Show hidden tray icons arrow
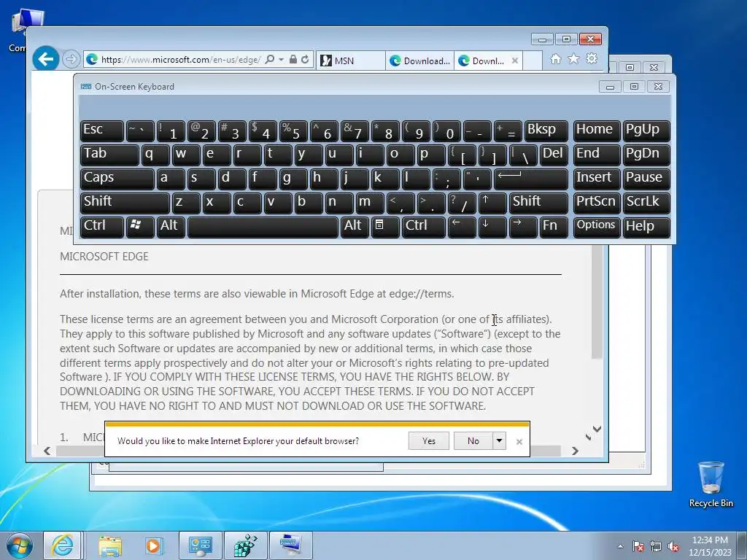The image size is (747, 560). 620,547
